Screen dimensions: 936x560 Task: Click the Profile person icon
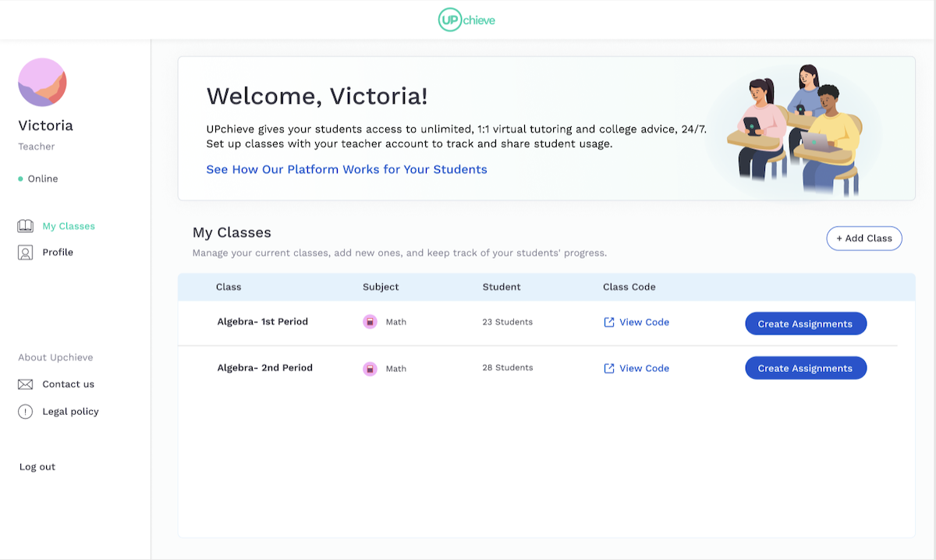pos(26,253)
